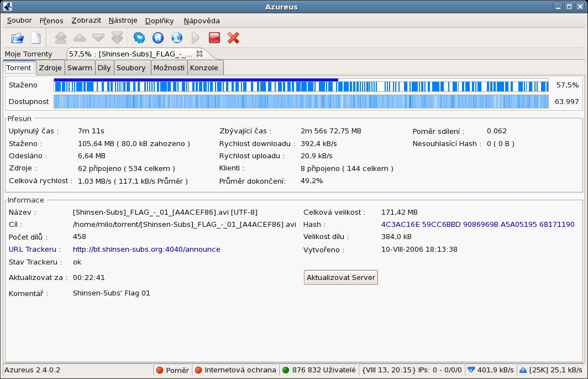Click the upload speed arrow in status bar
Image resolution: width=588 pixels, height=379 pixels.
[x=523, y=370]
